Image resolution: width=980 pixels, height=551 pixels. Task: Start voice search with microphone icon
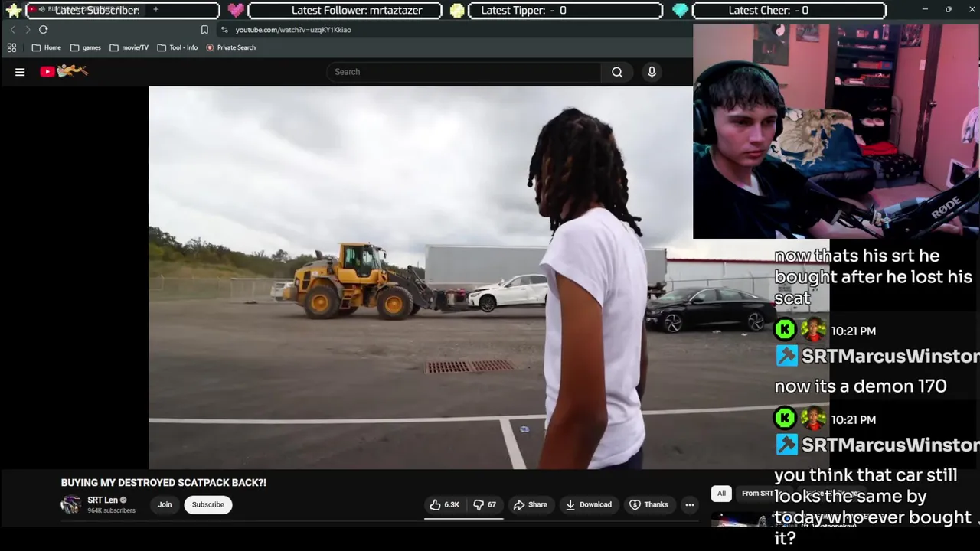point(652,72)
